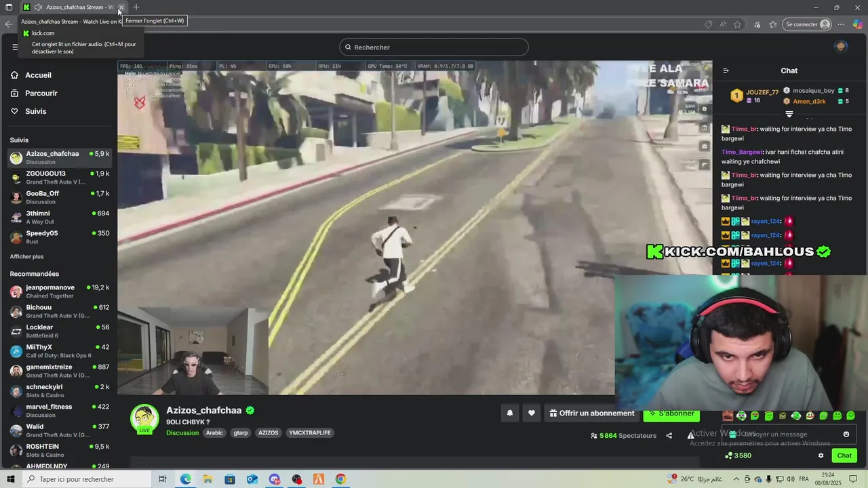Open the read aloud icon in address bar
This screenshot has width=868, height=488.
723,24
